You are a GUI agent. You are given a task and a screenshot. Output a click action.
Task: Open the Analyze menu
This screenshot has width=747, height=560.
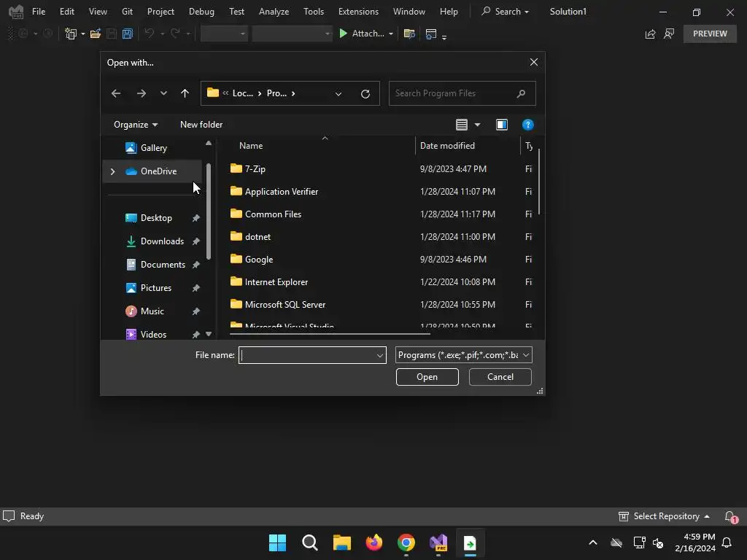coord(274,12)
